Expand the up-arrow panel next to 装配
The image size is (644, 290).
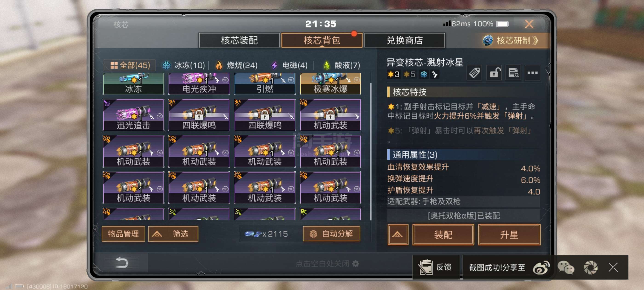point(398,235)
